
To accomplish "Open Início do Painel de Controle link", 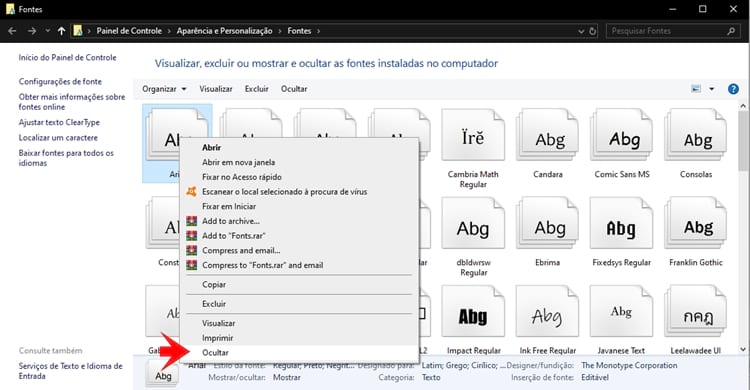I will (67, 57).
